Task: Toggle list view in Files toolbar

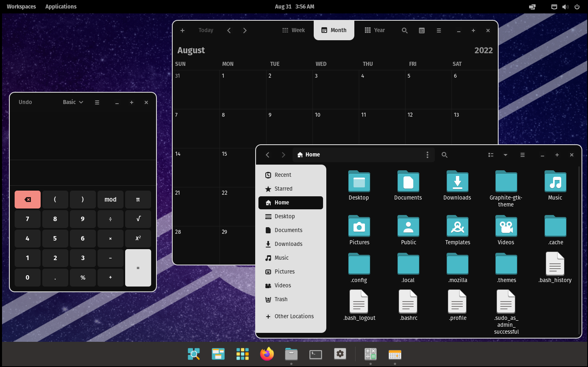Action: [x=490, y=155]
